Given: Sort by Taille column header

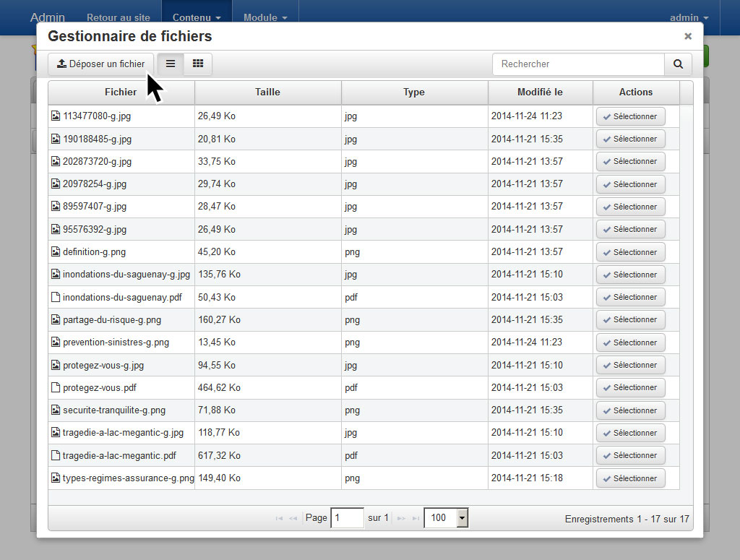Looking at the screenshot, I should [x=267, y=92].
